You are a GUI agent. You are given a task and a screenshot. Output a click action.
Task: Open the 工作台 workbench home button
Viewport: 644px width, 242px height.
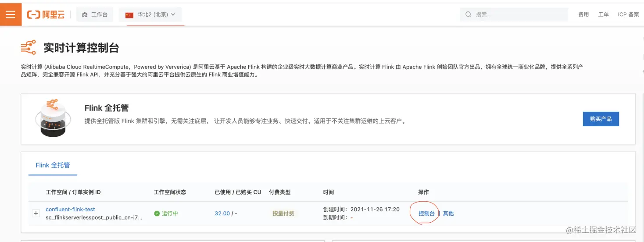tap(95, 14)
